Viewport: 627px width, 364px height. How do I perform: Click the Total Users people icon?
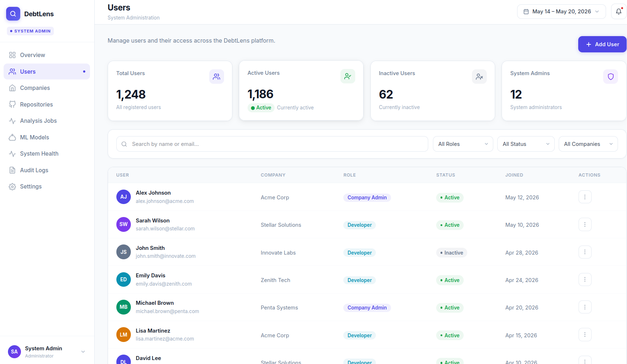pos(216,77)
